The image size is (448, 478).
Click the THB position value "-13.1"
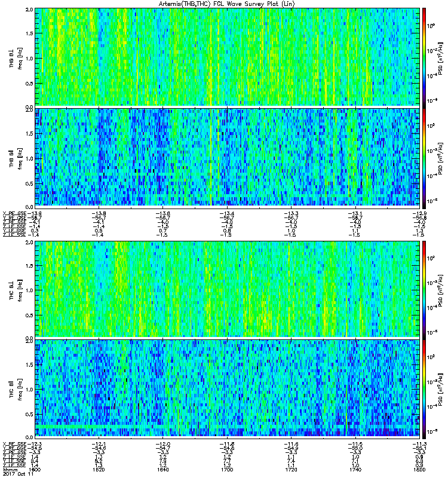[355, 213]
